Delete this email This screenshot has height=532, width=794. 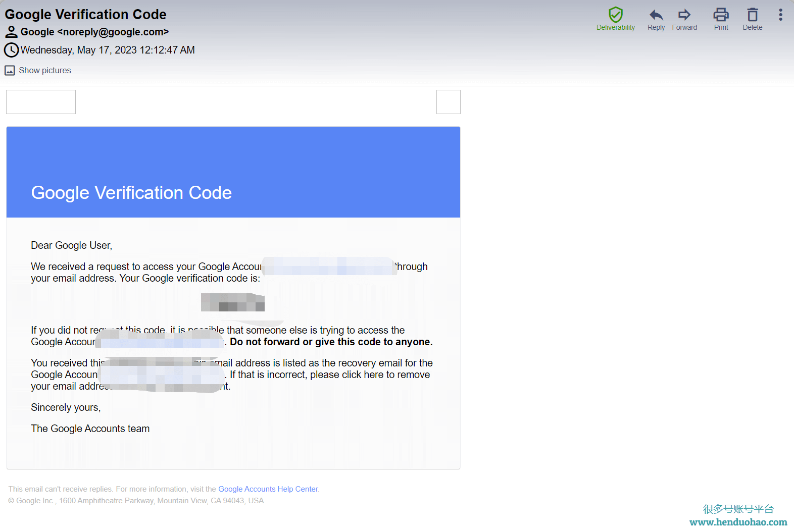coord(753,20)
